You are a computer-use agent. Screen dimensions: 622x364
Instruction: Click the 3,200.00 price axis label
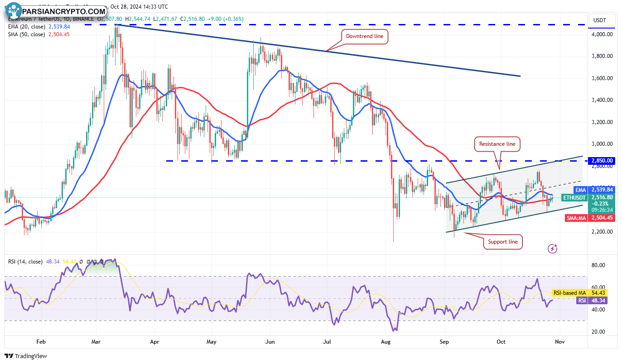[602, 122]
